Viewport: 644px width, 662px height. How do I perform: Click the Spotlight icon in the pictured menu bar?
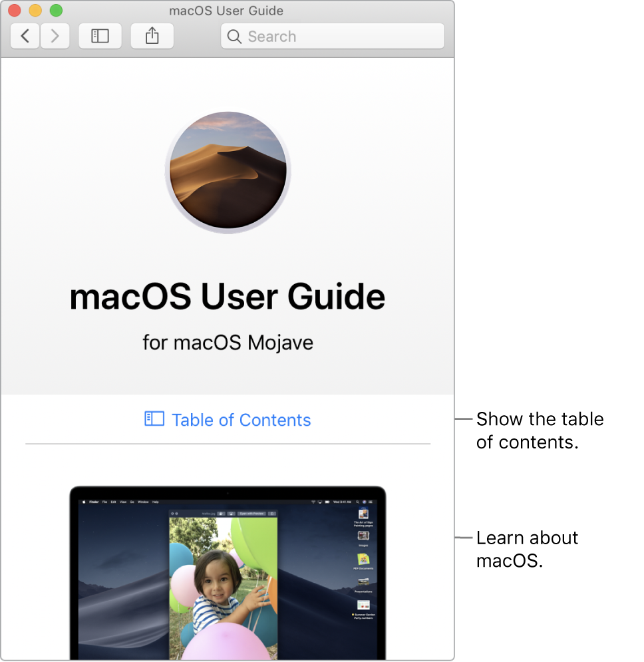pyautogui.click(x=359, y=502)
